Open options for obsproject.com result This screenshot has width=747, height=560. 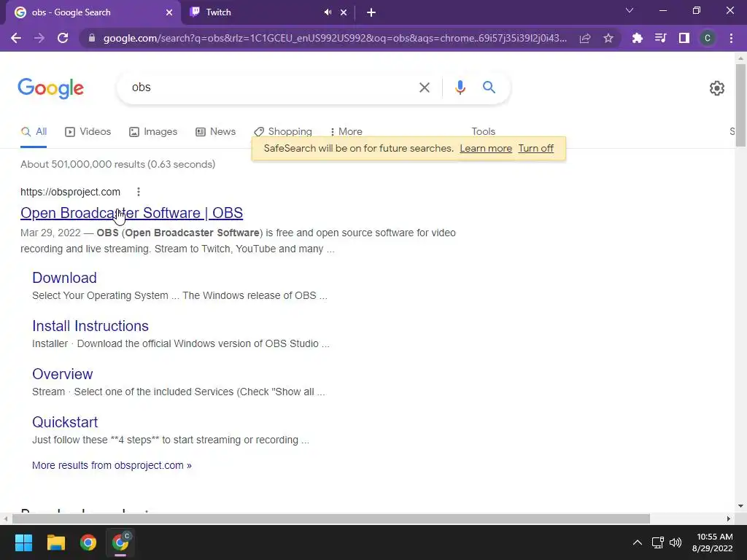[x=138, y=192]
